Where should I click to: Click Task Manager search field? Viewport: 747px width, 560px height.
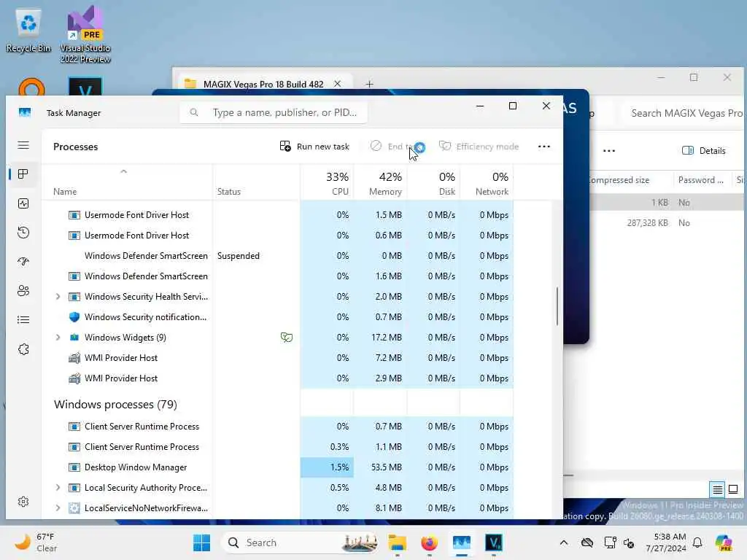coord(274,112)
